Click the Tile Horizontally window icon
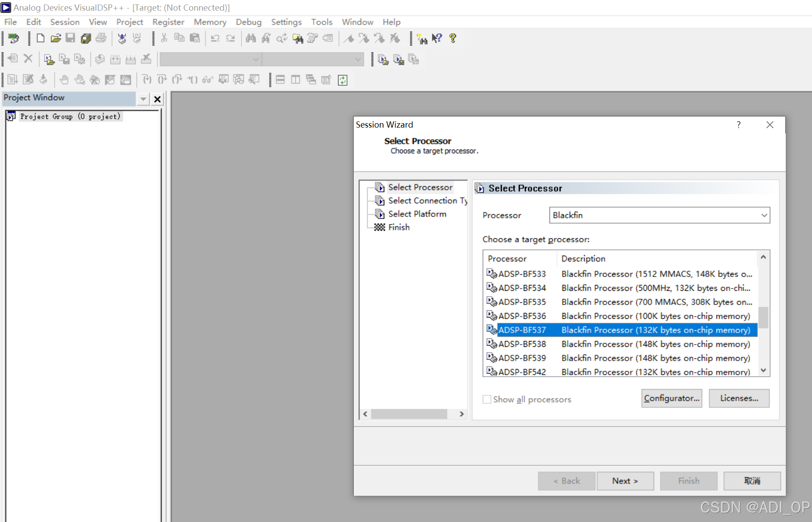Screen dimensions: 812x522 click(x=280, y=80)
